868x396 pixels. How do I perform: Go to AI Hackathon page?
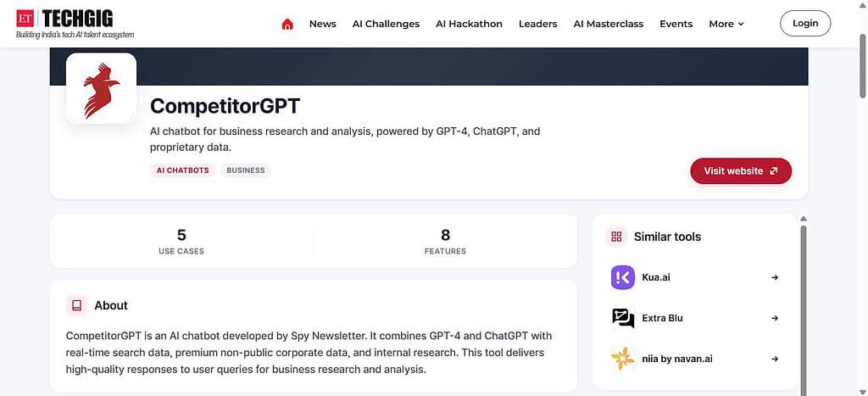coord(469,24)
